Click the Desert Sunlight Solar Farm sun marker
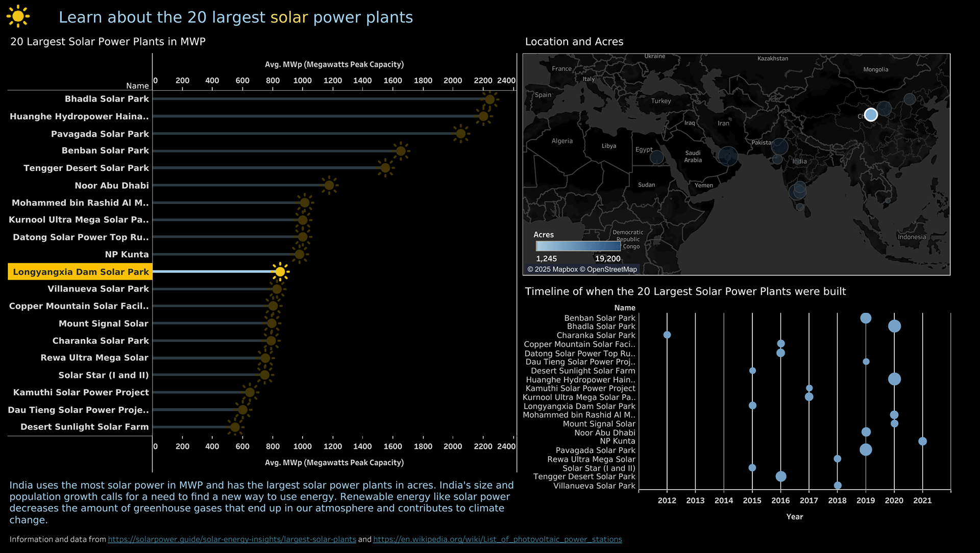980x553 pixels. (x=235, y=427)
